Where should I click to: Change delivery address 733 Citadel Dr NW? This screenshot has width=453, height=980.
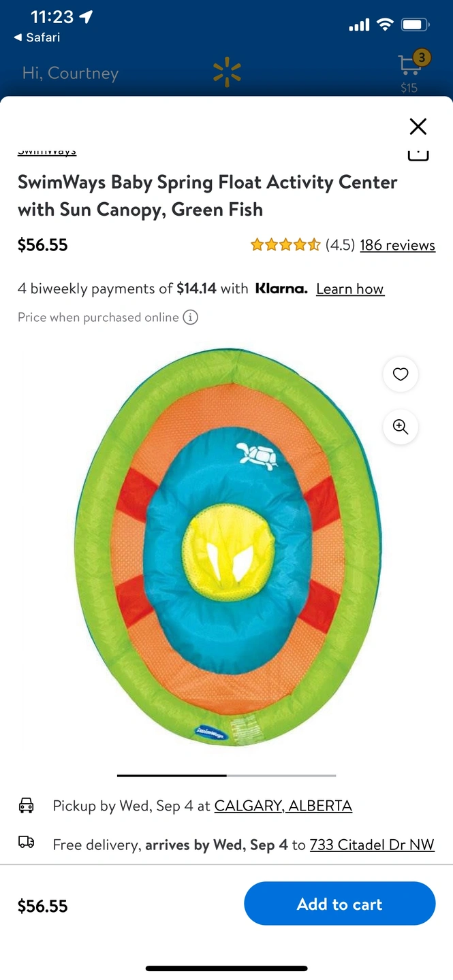(372, 845)
